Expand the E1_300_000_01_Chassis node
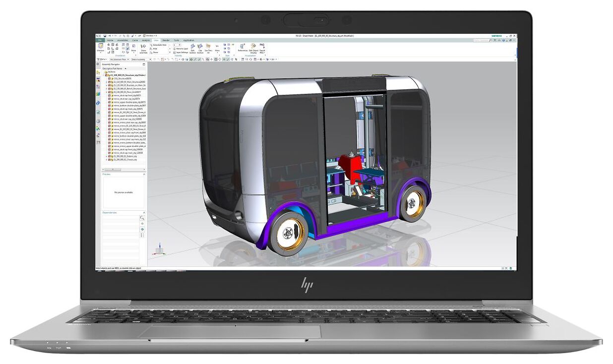The height and width of the screenshot is (364, 613). click(x=106, y=160)
